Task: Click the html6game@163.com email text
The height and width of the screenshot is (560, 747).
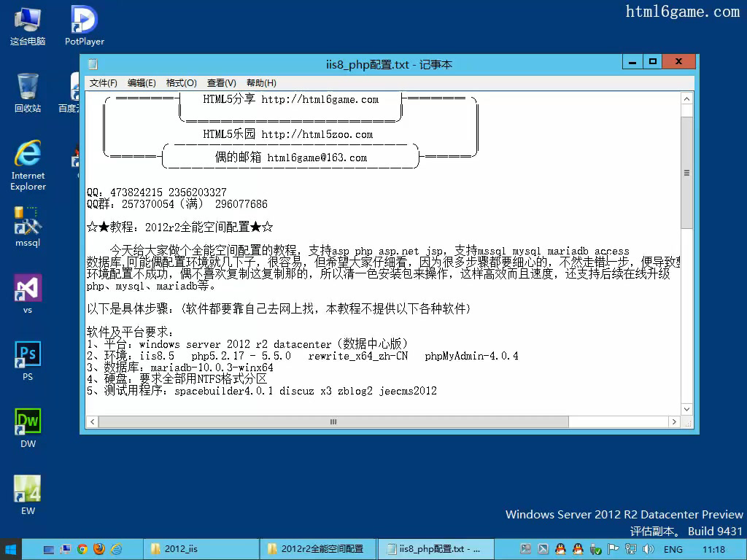Action: click(x=317, y=157)
